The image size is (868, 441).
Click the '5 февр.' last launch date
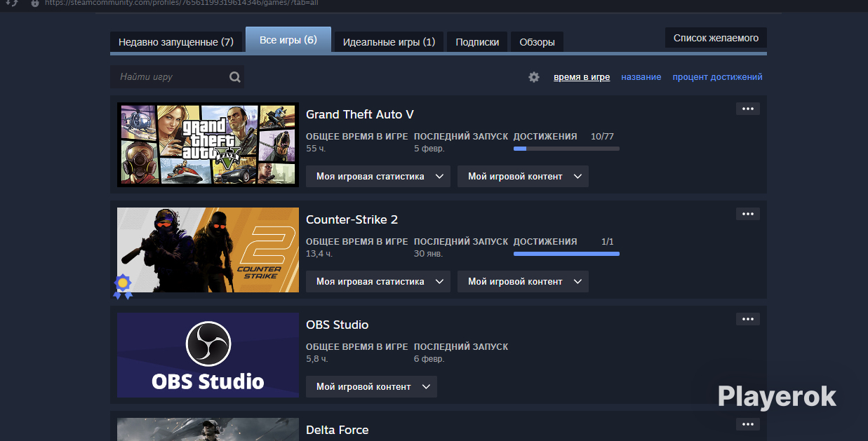tap(429, 149)
